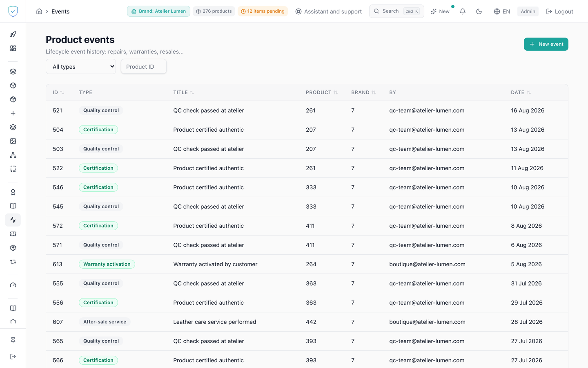
Task: Open the open-book icon below the award ribbon
Action: [x=13, y=206]
